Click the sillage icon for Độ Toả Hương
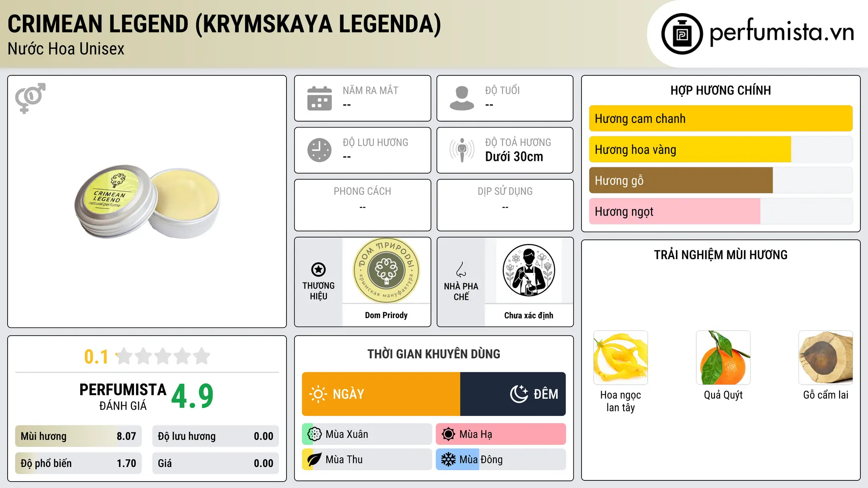Viewport: 868px width, 488px height. [462, 150]
